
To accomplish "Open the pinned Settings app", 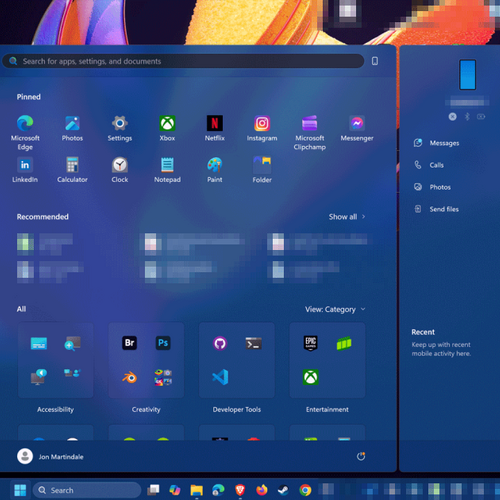I will (x=120, y=128).
